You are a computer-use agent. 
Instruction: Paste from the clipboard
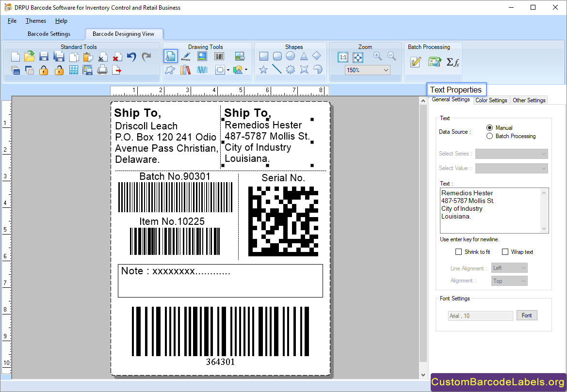88,57
